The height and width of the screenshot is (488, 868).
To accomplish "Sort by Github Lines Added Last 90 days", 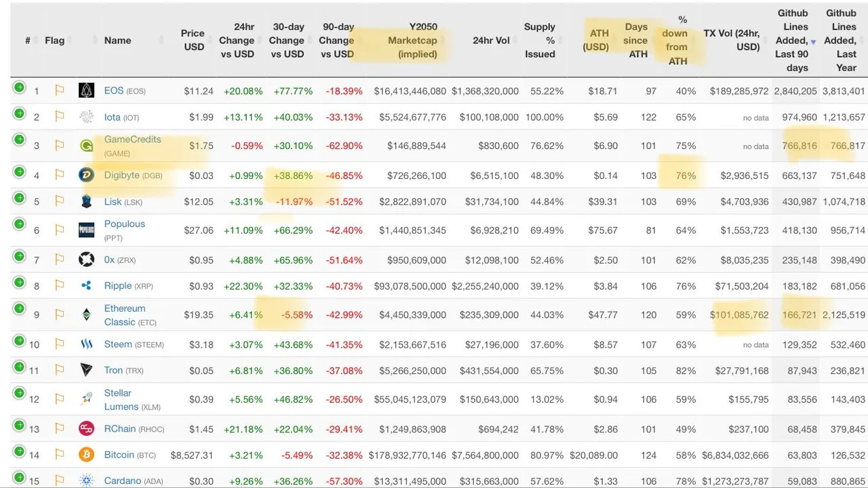I will (x=793, y=40).
